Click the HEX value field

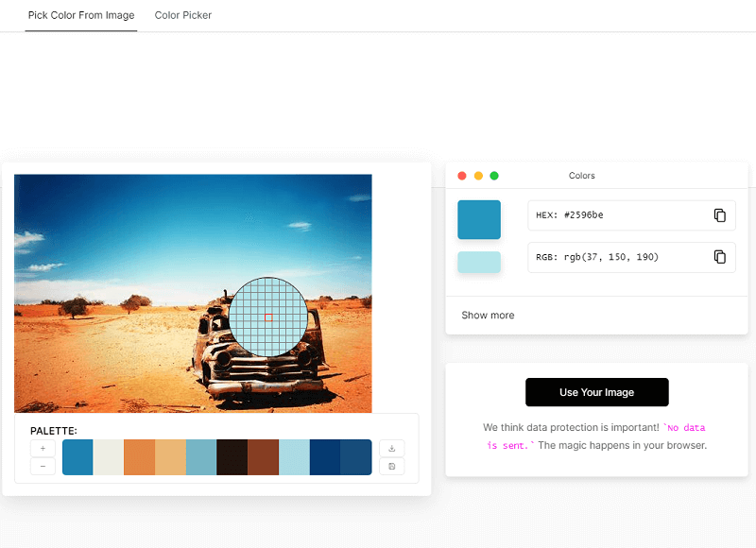click(631, 215)
